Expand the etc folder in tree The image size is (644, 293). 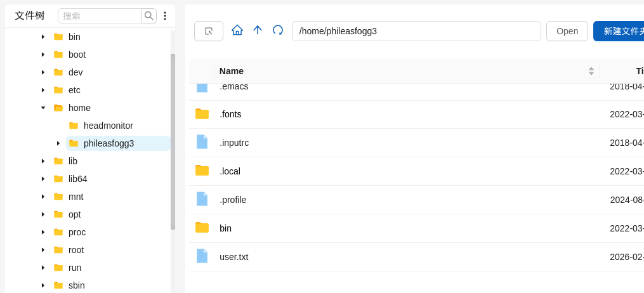[43, 90]
